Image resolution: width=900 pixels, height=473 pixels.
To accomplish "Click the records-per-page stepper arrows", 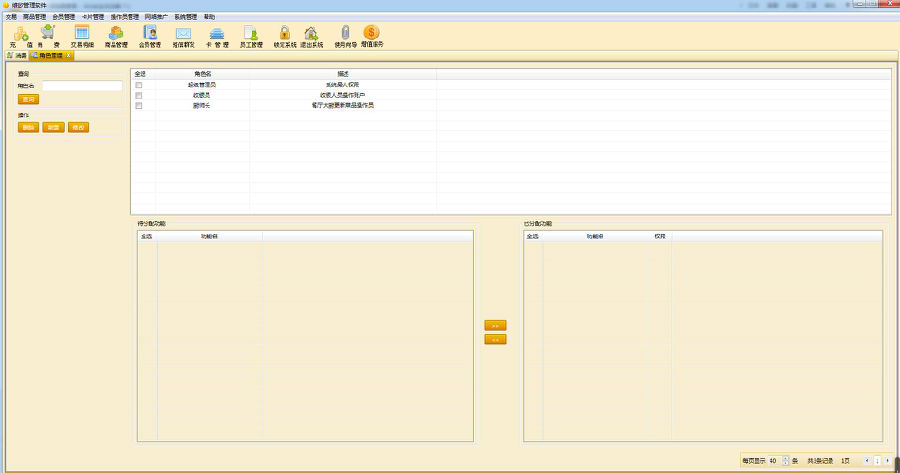I will click(x=786, y=460).
